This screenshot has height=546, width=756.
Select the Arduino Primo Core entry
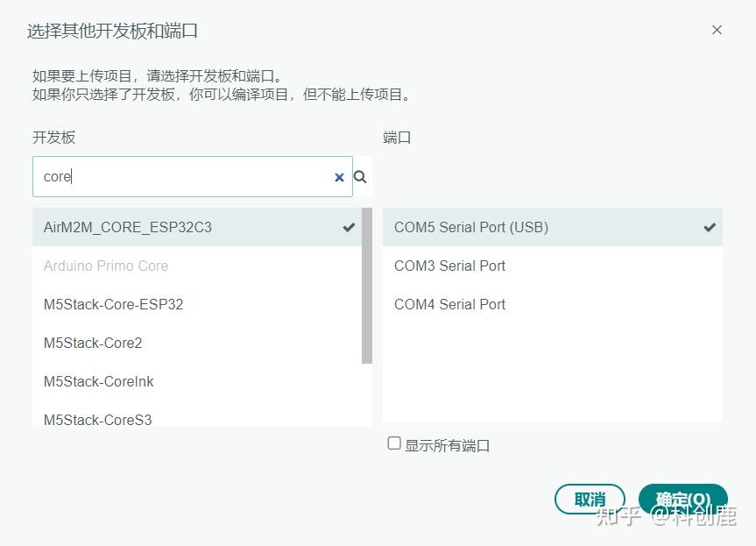(x=106, y=266)
